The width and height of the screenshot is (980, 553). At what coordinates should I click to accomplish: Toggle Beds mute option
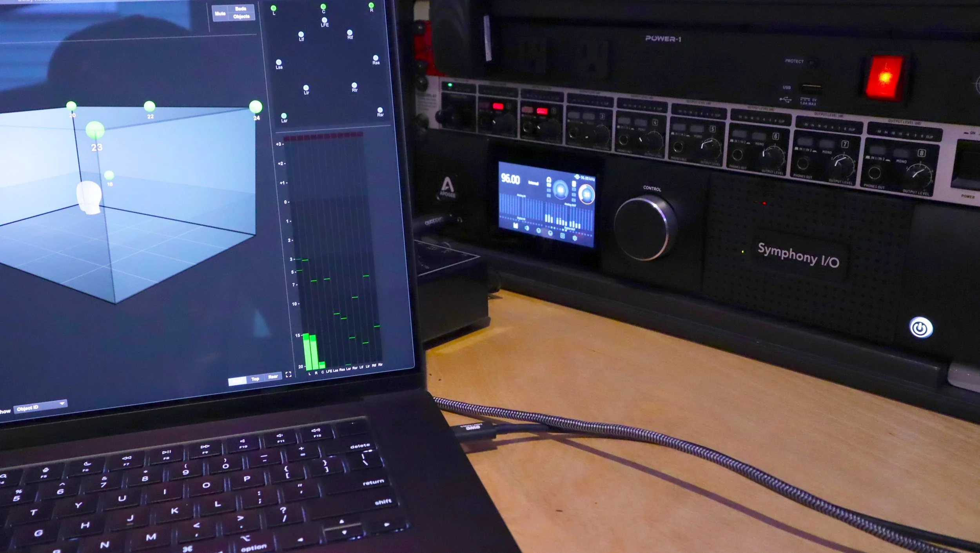[x=241, y=9]
